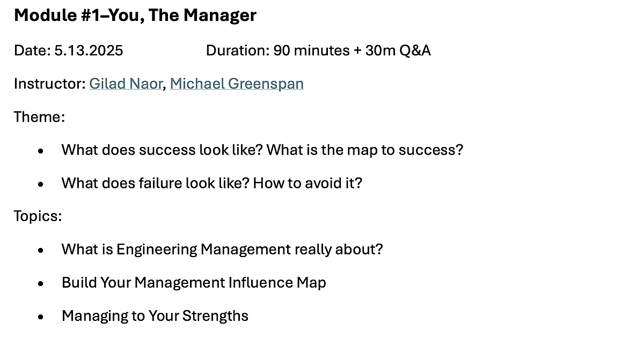
Task: Click 'Build Your Management Influence Map' line
Action: pos(194,283)
